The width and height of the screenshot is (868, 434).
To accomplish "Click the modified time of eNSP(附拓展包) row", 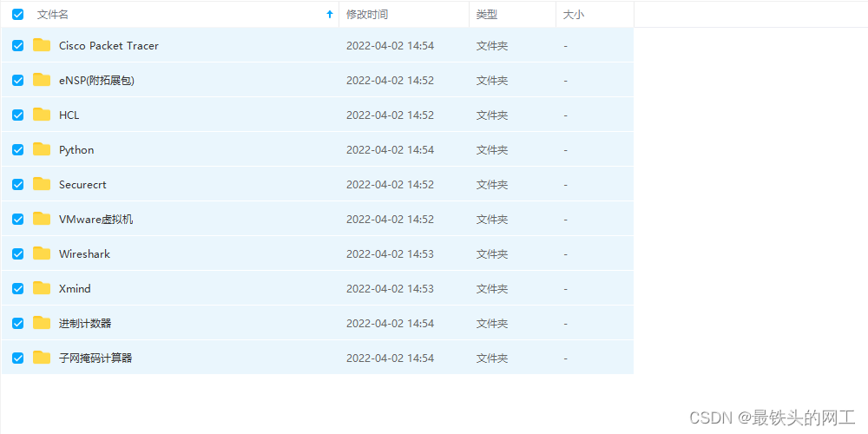I will tap(391, 81).
